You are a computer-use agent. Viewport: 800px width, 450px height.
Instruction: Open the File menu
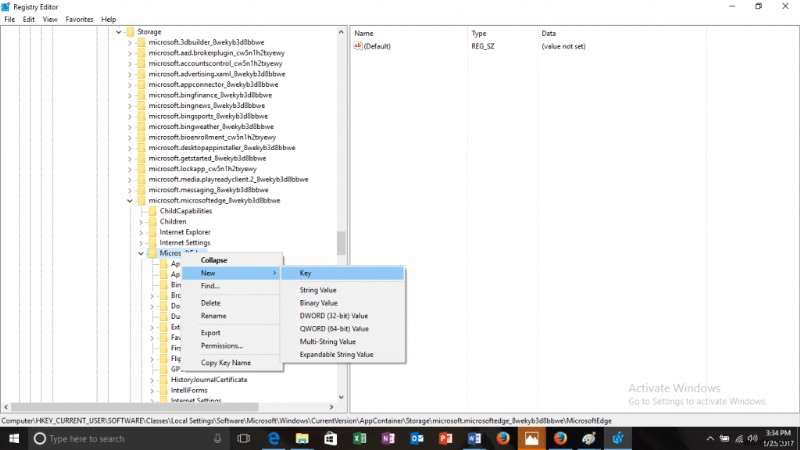click(10, 19)
